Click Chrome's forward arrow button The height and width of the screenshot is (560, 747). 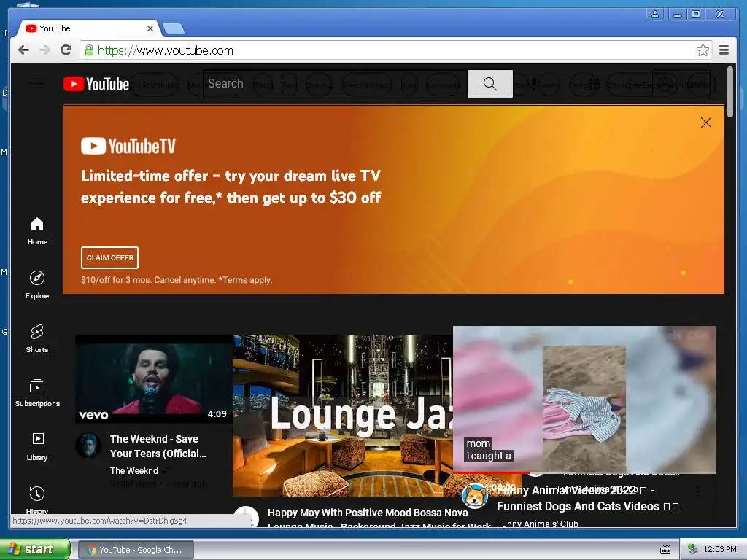point(44,50)
